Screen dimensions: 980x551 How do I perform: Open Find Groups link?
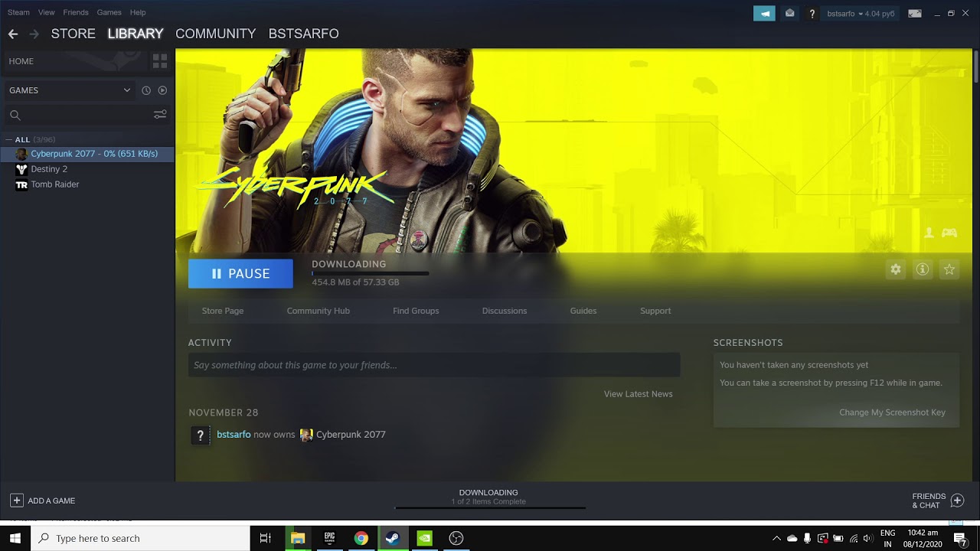tap(416, 311)
